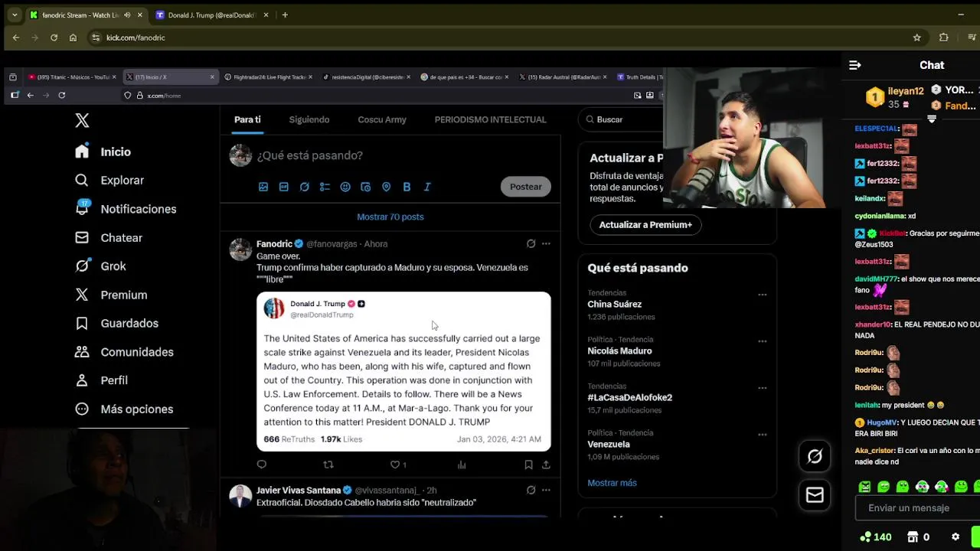Switch to the Coscu Army tab
The image size is (980, 551).
[x=382, y=119]
